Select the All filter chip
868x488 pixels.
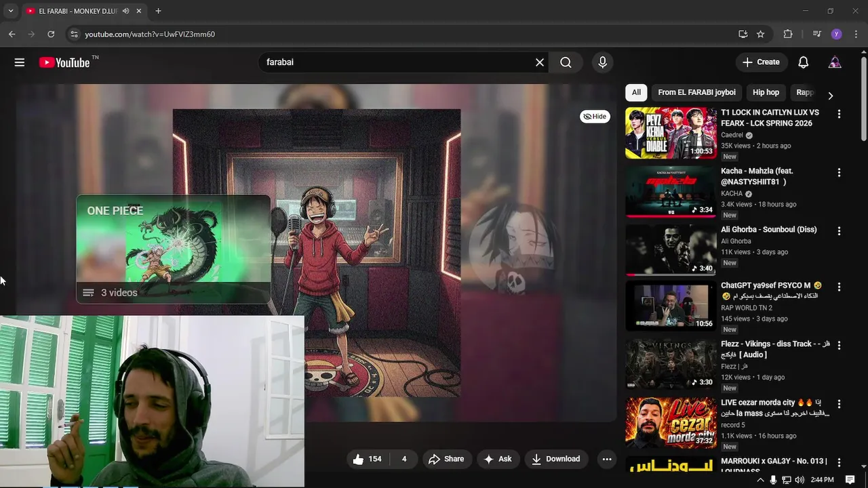(636, 92)
